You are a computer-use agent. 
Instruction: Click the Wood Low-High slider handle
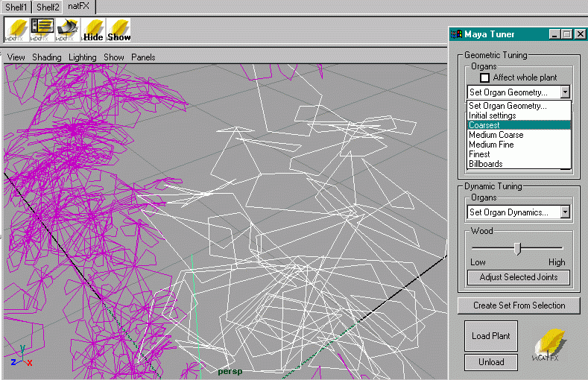(516, 248)
